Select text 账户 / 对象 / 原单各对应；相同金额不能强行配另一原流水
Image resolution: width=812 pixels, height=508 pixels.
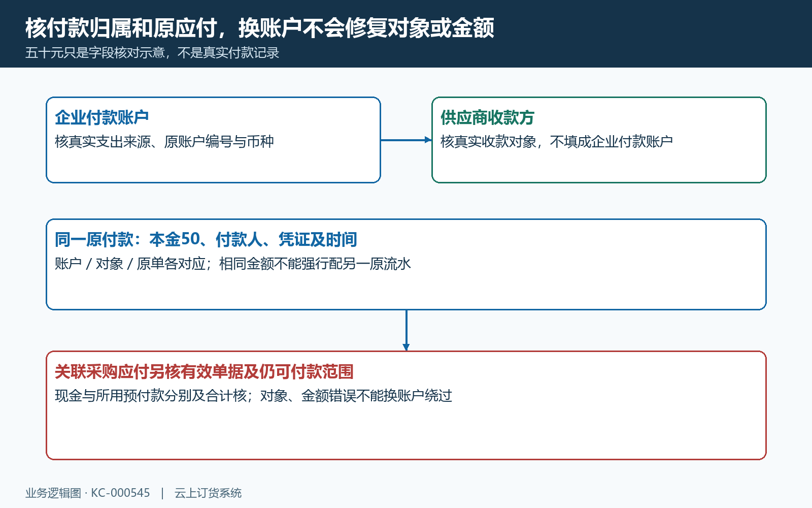tap(233, 264)
